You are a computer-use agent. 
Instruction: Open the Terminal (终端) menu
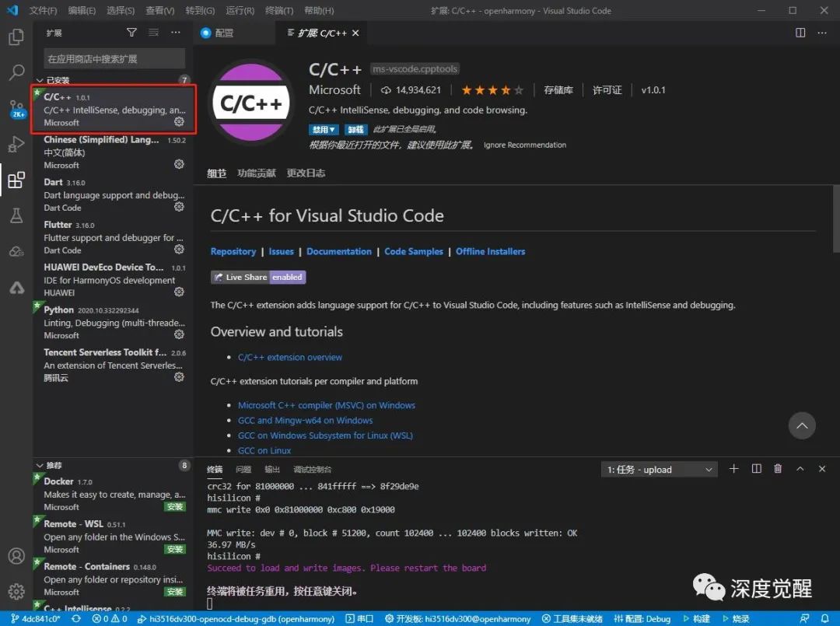(279, 11)
